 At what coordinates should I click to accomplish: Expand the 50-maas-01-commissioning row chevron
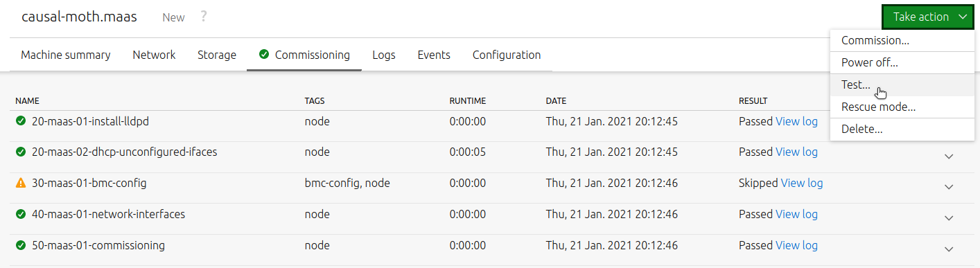click(x=949, y=249)
